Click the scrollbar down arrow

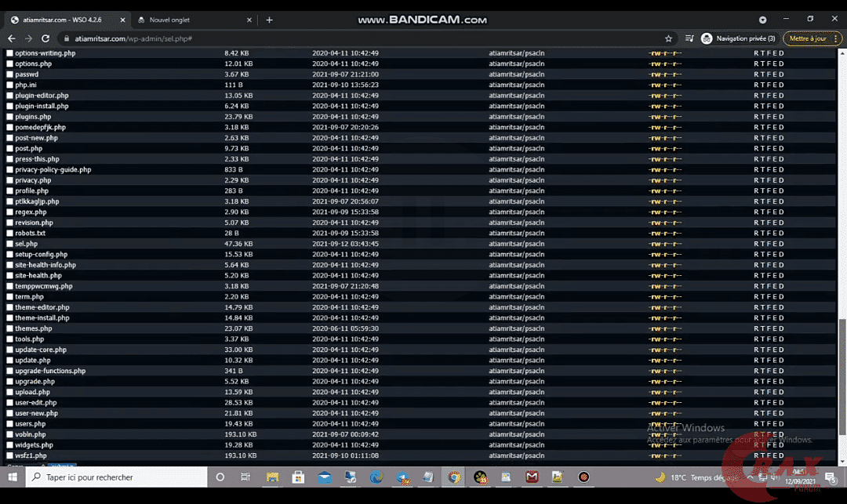[x=842, y=462]
